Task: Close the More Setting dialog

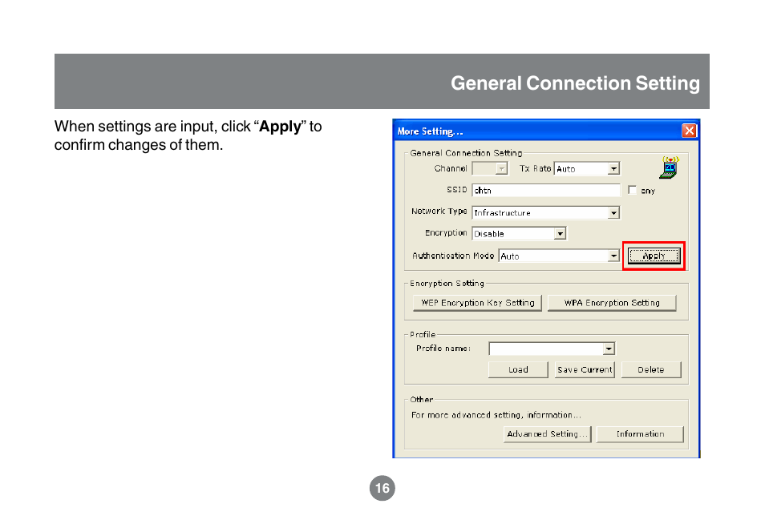Action: click(x=689, y=131)
